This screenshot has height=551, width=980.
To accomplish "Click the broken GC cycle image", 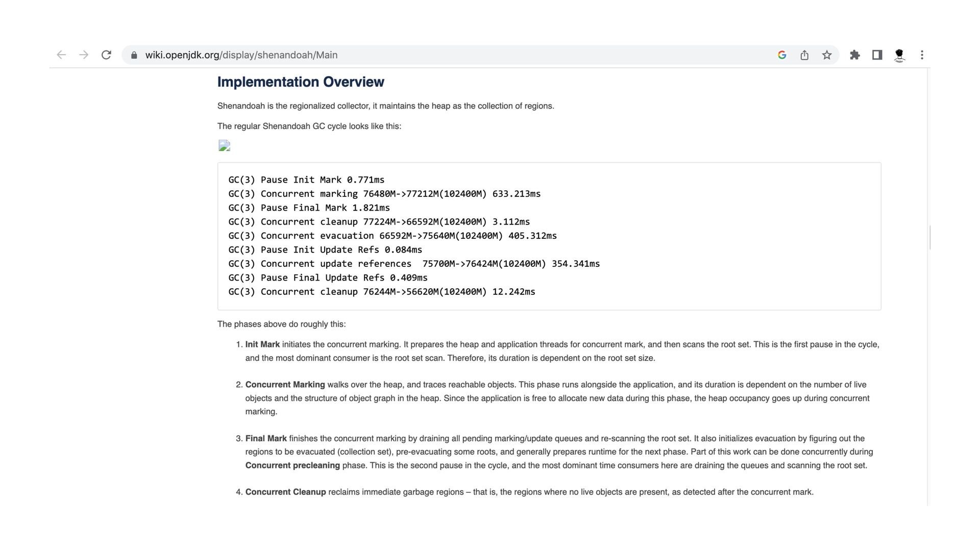I will coord(224,146).
